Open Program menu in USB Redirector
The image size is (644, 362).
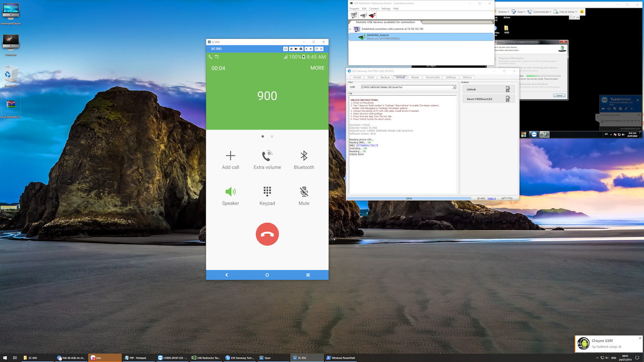(x=354, y=8)
